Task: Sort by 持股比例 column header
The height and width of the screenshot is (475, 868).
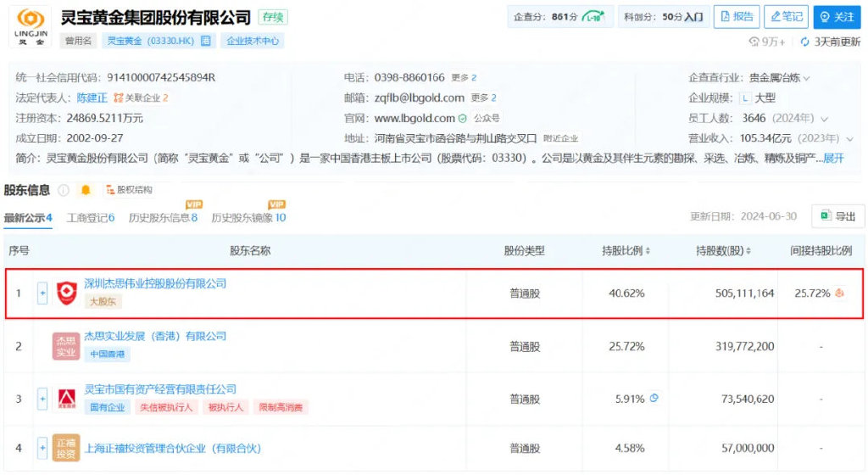Action: coord(626,251)
